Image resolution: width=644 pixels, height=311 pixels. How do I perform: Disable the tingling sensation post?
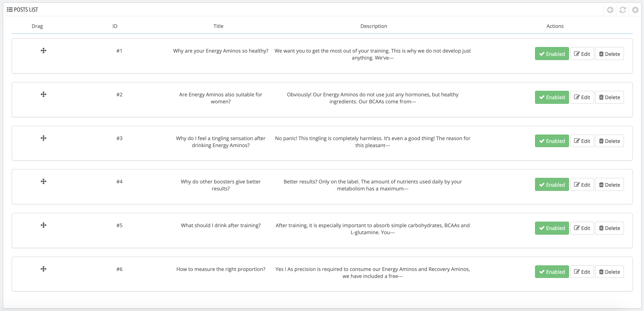click(x=552, y=141)
